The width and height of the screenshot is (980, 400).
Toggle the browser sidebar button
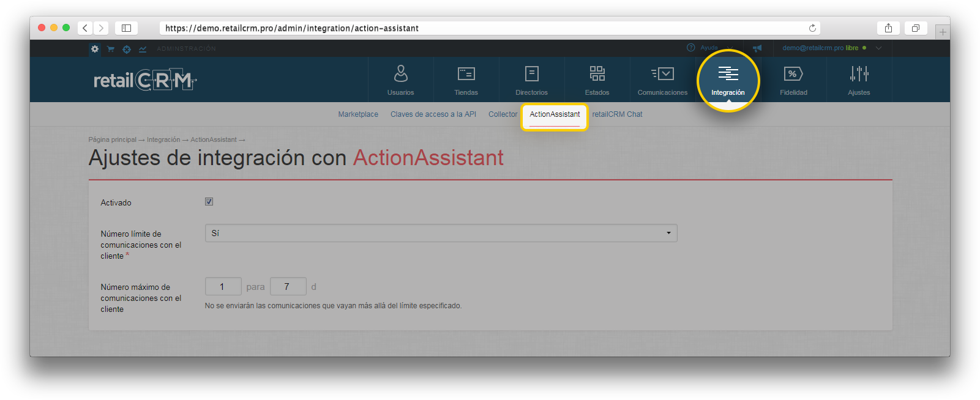[x=127, y=28]
